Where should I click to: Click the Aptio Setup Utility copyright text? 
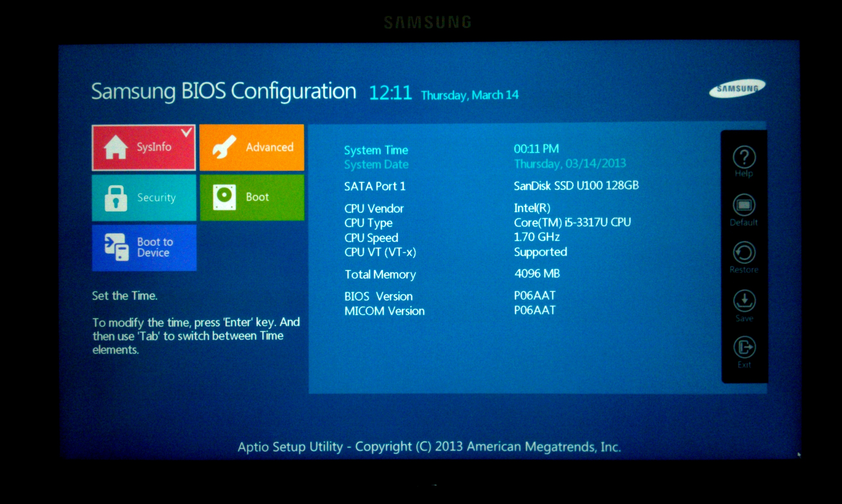[x=429, y=447]
